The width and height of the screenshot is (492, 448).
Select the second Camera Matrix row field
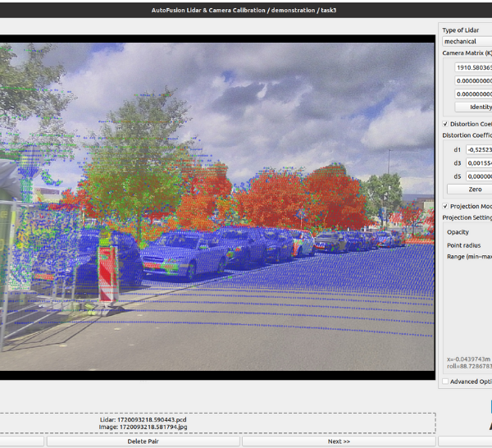point(473,80)
